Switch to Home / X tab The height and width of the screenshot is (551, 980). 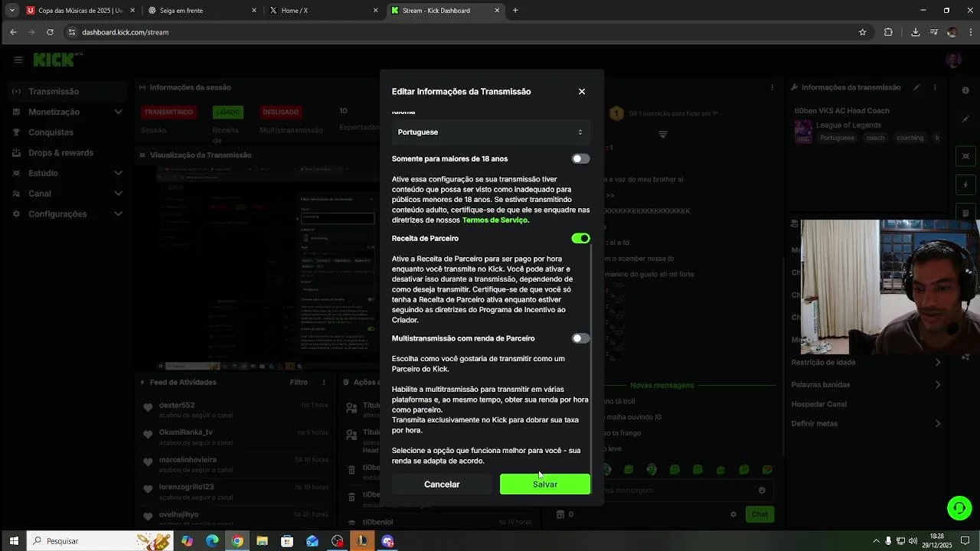(x=323, y=11)
